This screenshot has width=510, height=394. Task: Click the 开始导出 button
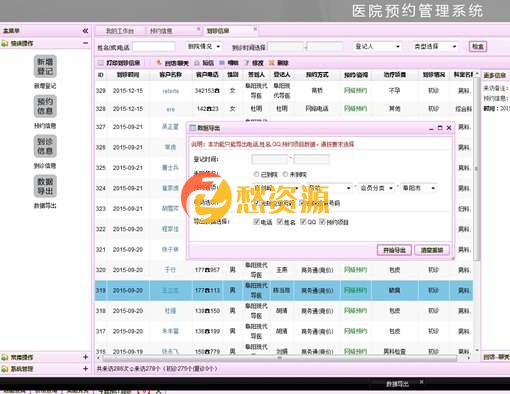pyautogui.click(x=394, y=250)
